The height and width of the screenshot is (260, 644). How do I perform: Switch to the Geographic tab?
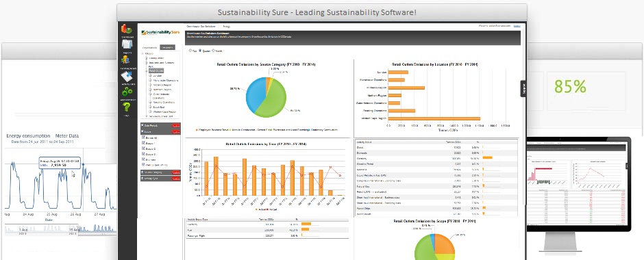(167, 47)
